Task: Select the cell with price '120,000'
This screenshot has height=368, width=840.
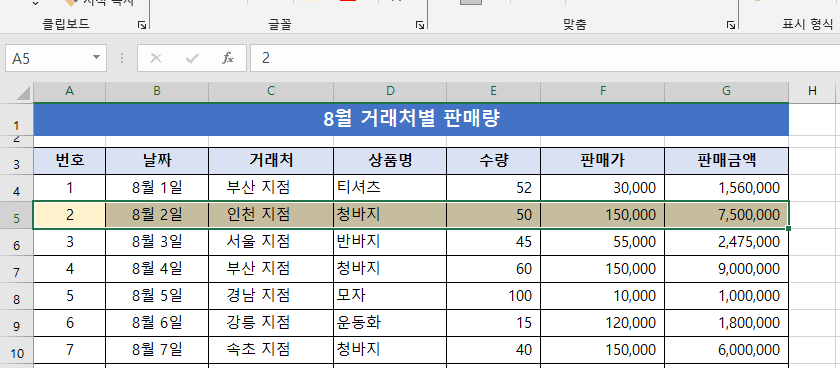Action: coord(603,324)
